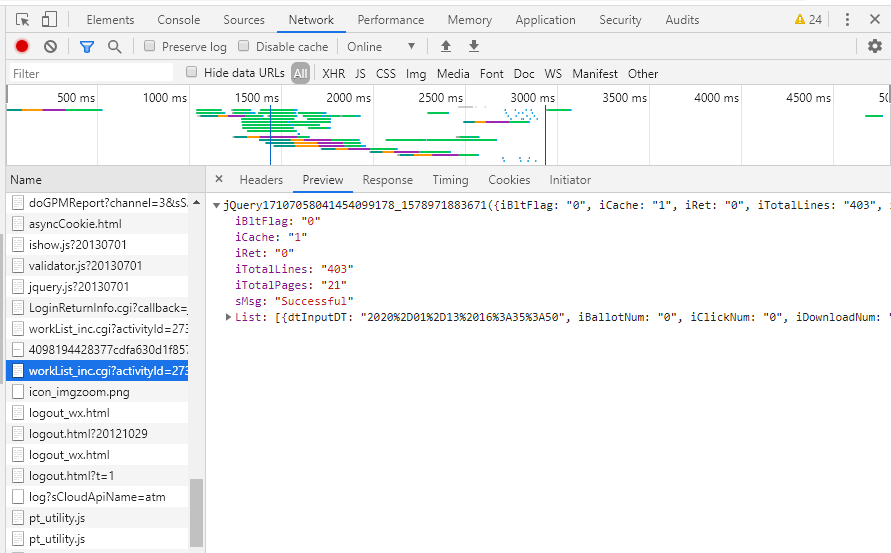Collapse the jQuery response object
Image resolution: width=891 pixels, height=553 pixels.
coord(216,205)
